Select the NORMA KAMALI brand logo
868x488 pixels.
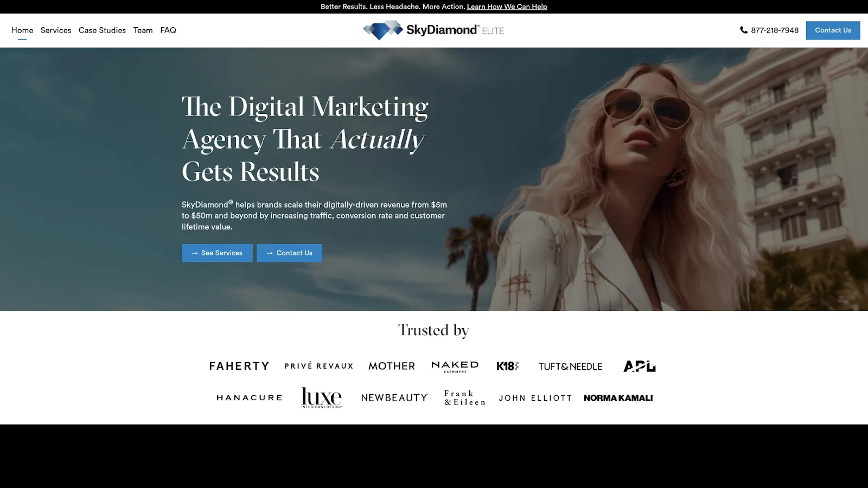[618, 397]
